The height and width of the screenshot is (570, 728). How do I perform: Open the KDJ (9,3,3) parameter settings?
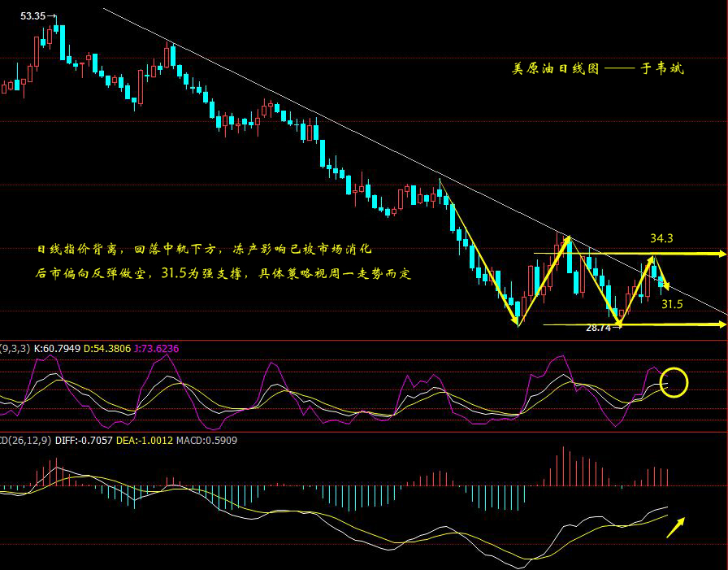[x=15, y=348]
